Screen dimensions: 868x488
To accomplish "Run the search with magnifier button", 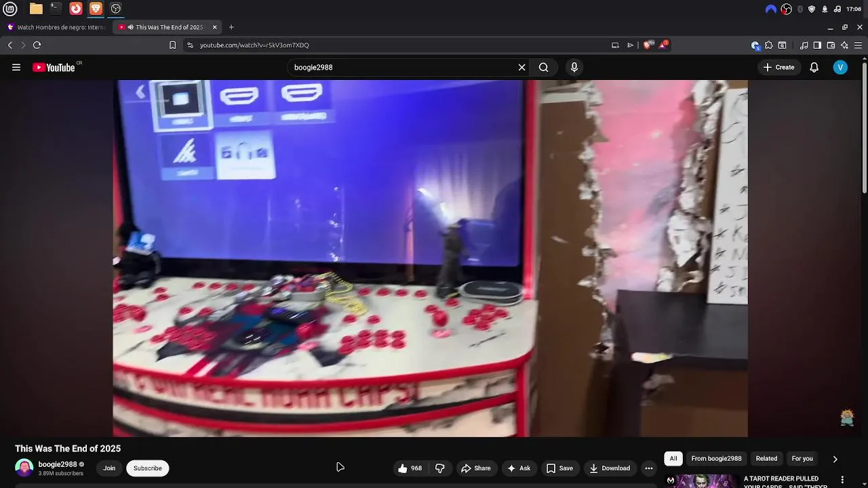I will click(543, 67).
